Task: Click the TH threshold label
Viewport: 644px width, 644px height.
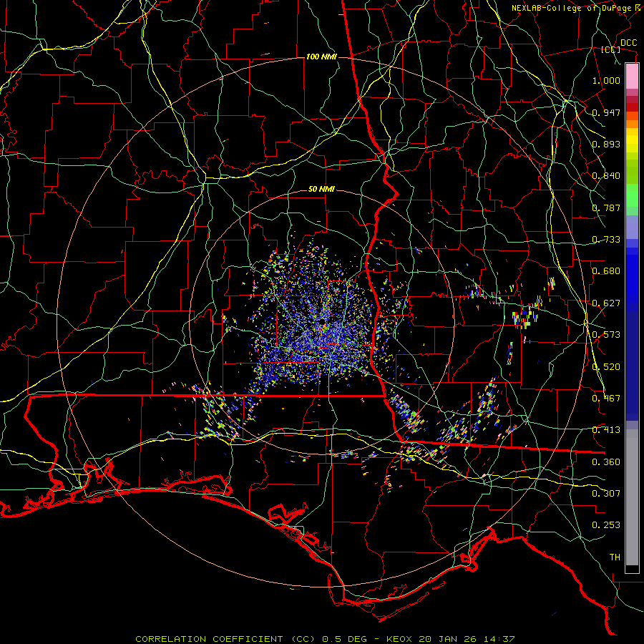Action: (x=615, y=557)
